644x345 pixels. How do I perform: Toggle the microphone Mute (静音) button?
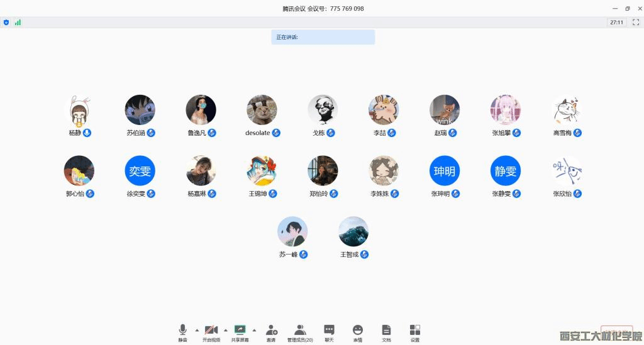click(182, 331)
